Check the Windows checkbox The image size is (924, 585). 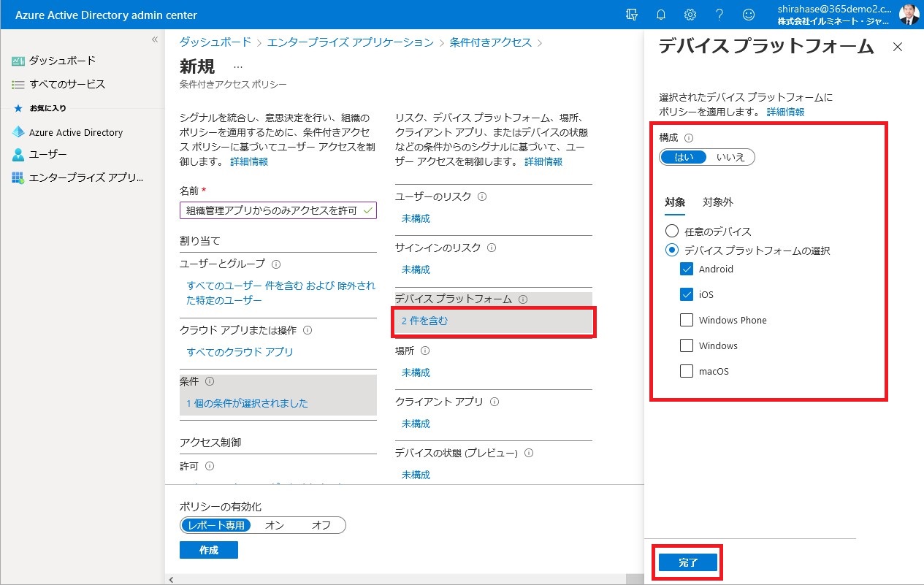click(x=687, y=345)
